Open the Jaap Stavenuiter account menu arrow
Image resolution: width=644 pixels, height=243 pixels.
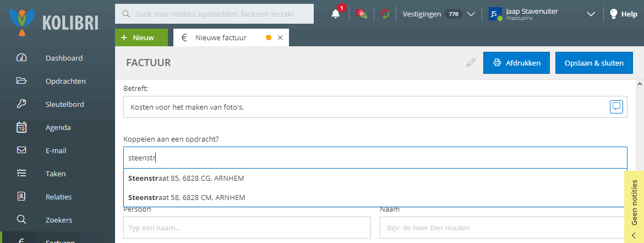(x=591, y=14)
